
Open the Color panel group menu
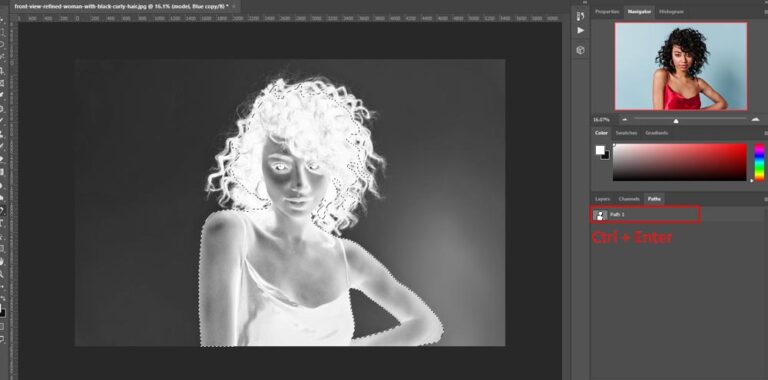tap(766, 133)
